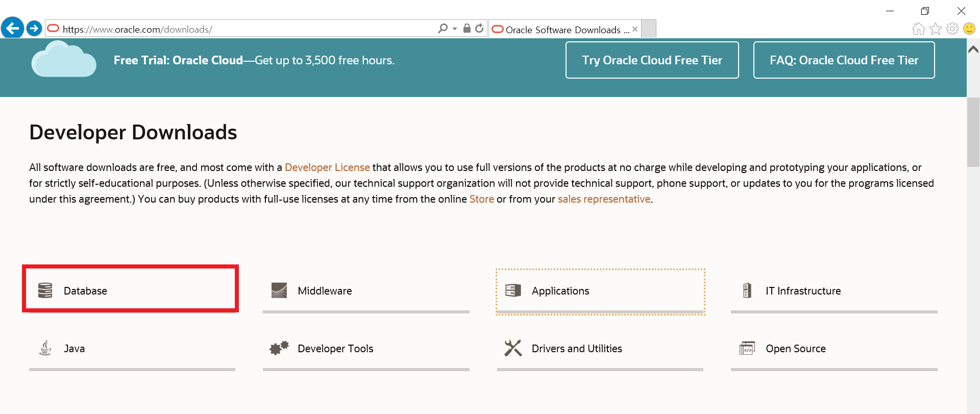Image resolution: width=980 pixels, height=414 pixels.
Task: Click the Oracle site icon in address bar
Action: [x=53, y=29]
